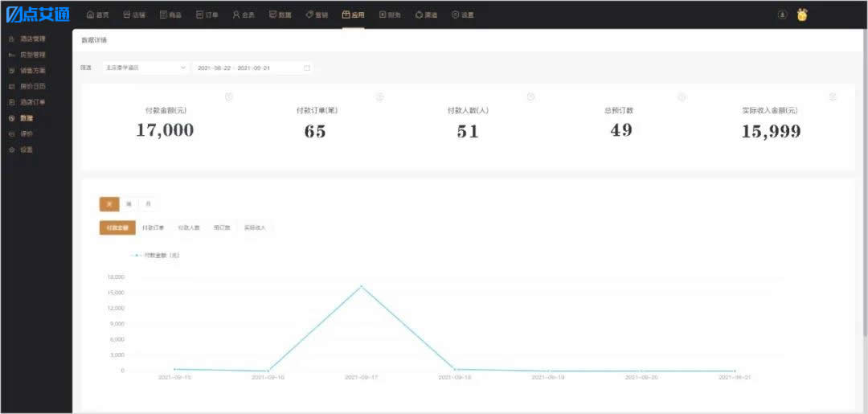Select the 付款金额 chart metric tab
The width and height of the screenshot is (868, 414).
tap(117, 228)
